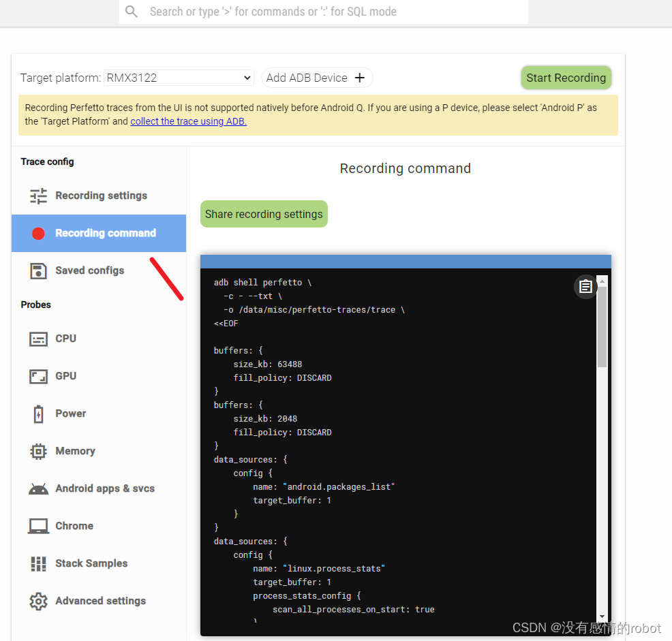Select the Power probe icon

point(39,413)
